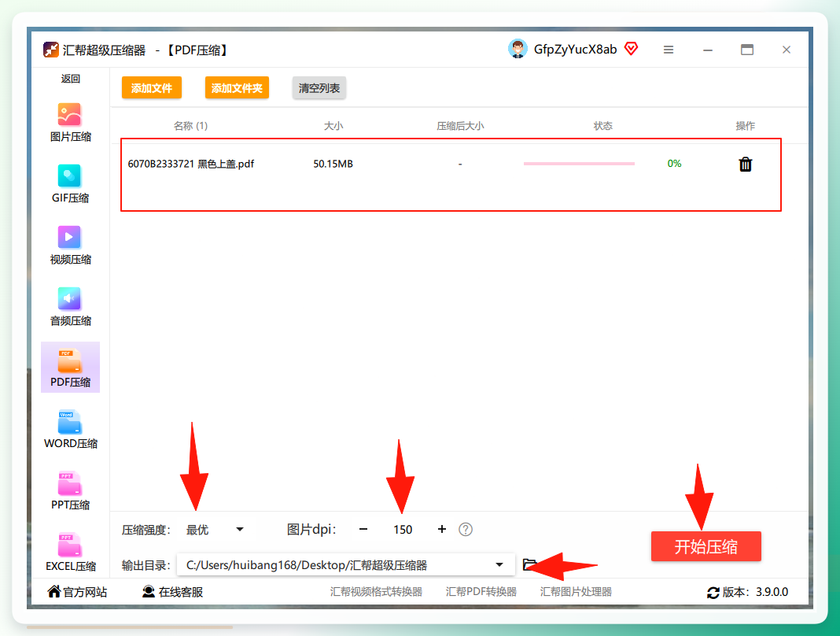Viewport: 840px width, 636px height.
Task: Expand the 压缩强度 最优 dropdown
Action: point(214,530)
